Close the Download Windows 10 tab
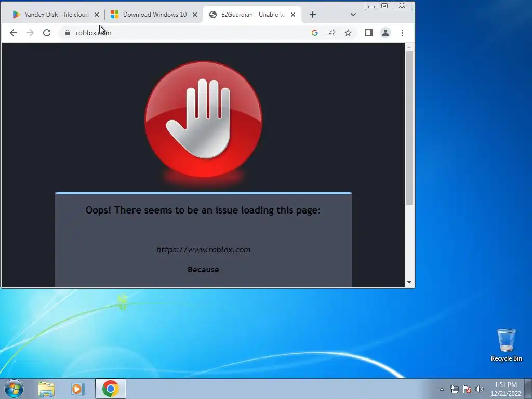532x399 pixels. click(195, 15)
